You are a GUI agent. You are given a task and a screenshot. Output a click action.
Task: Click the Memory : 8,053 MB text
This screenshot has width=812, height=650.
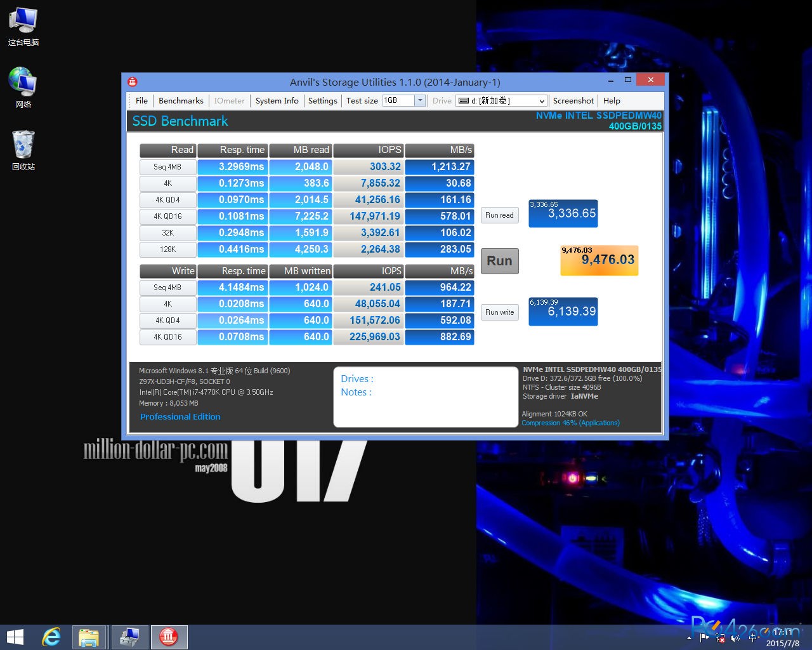pos(169,403)
